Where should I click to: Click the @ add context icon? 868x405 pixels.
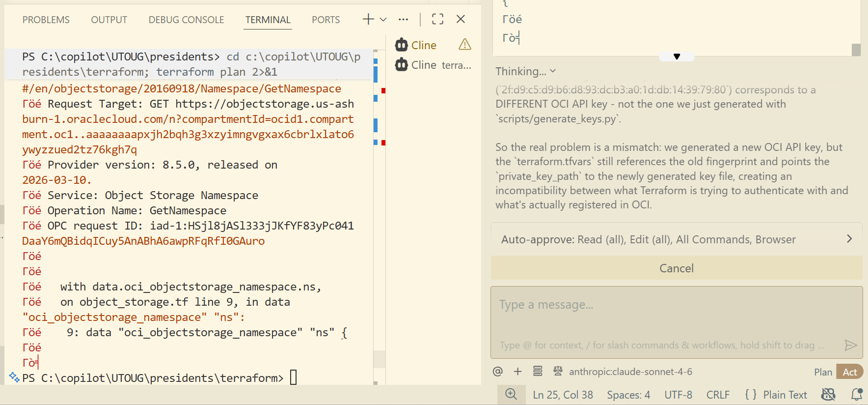pos(498,372)
